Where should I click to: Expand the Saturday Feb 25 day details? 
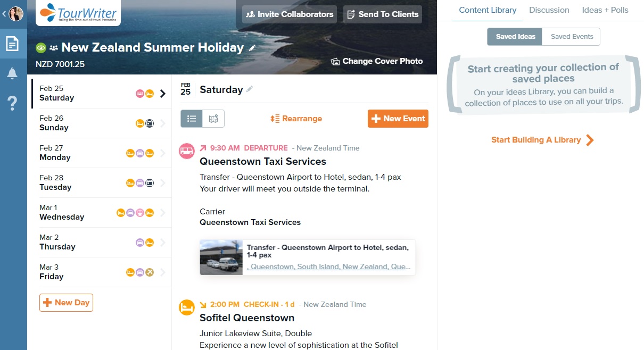point(163,94)
